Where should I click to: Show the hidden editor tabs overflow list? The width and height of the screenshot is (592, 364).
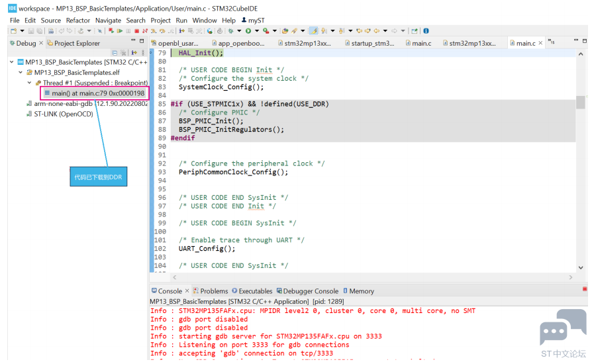tap(551, 42)
